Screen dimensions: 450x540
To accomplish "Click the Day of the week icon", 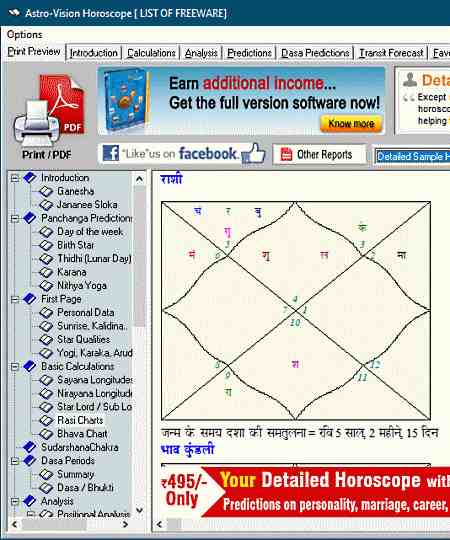I will pyautogui.click(x=46, y=231).
